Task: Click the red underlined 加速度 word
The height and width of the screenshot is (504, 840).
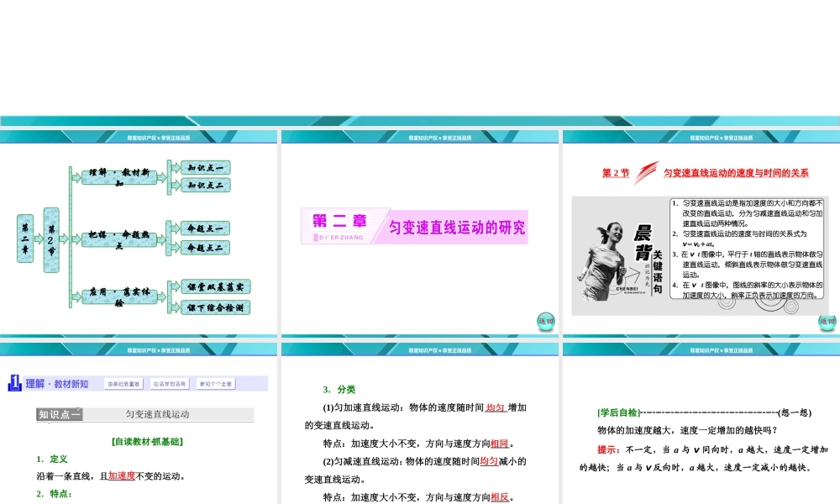Action: [x=122, y=475]
